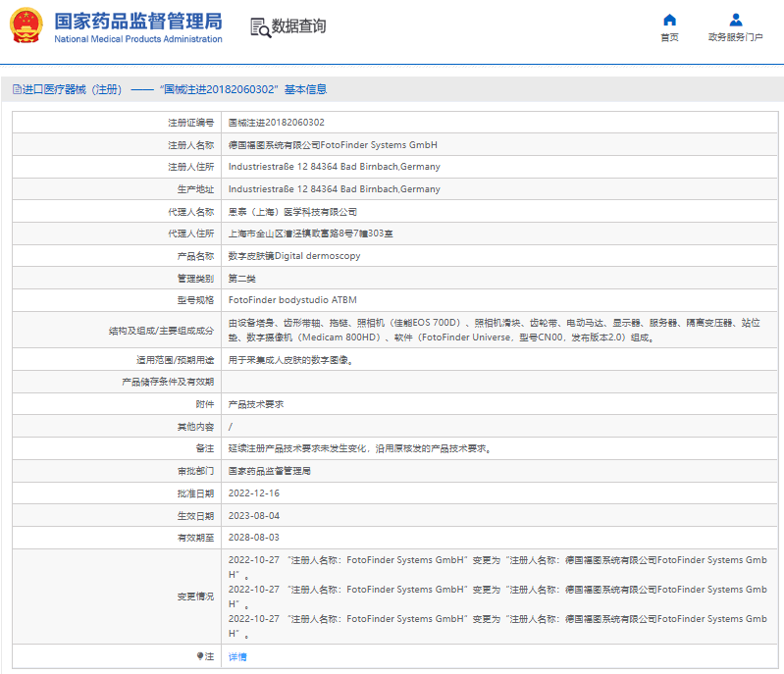Click the 数据查询 title text

[299, 26]
